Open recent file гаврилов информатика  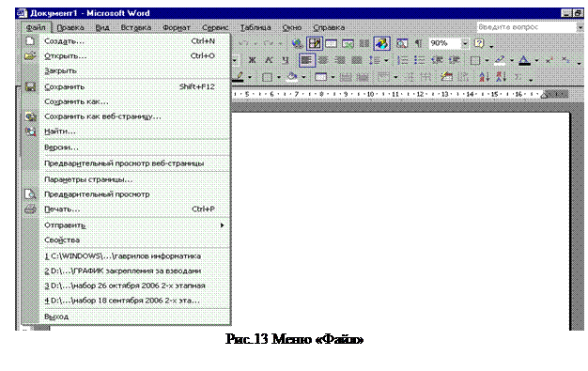click(x=127, y=255)
